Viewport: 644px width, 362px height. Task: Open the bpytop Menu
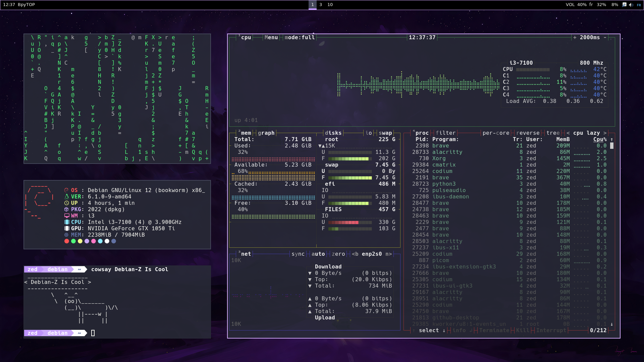pyautogui.click(x=271, y=37)
